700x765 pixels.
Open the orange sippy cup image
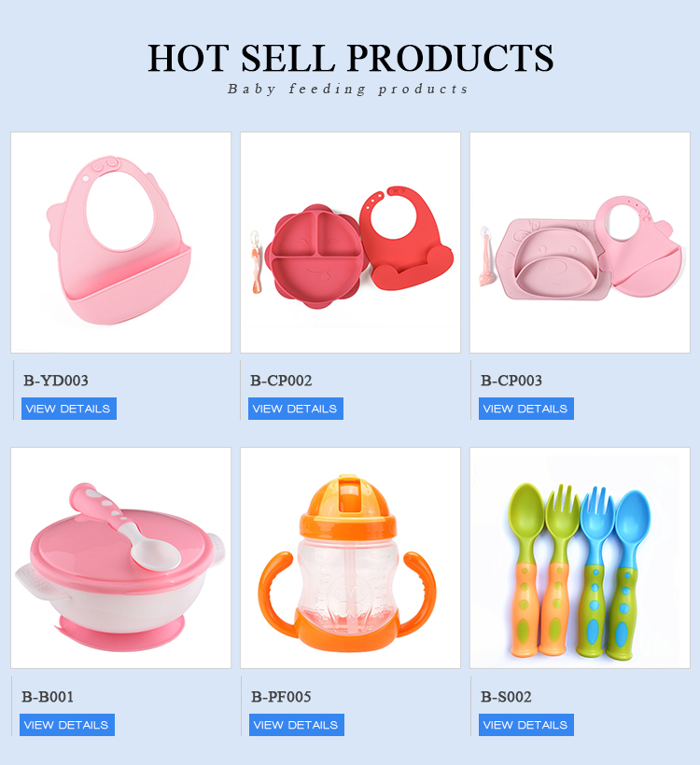tap(350, 558)
